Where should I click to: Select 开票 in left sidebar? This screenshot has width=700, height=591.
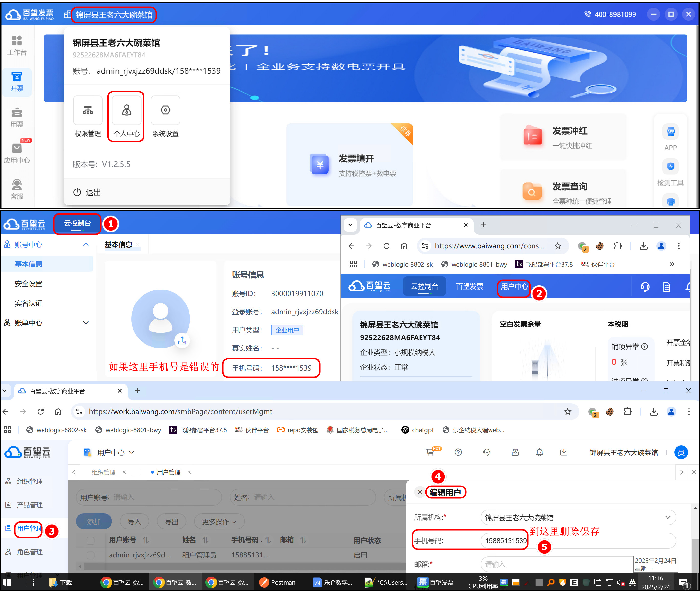click(17, 82)
